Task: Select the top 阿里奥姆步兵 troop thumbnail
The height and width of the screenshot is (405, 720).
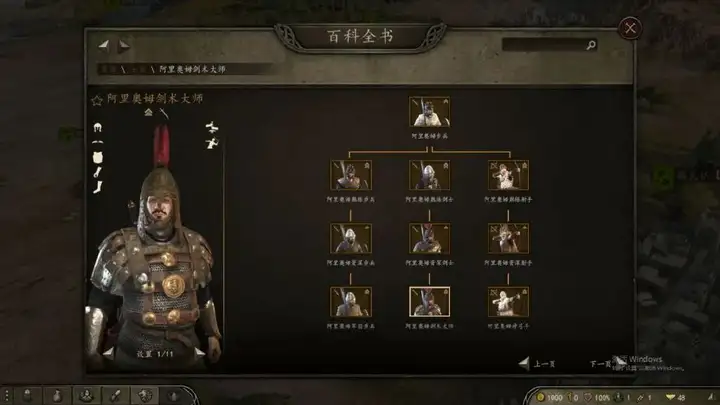Action: pos(429,112)
